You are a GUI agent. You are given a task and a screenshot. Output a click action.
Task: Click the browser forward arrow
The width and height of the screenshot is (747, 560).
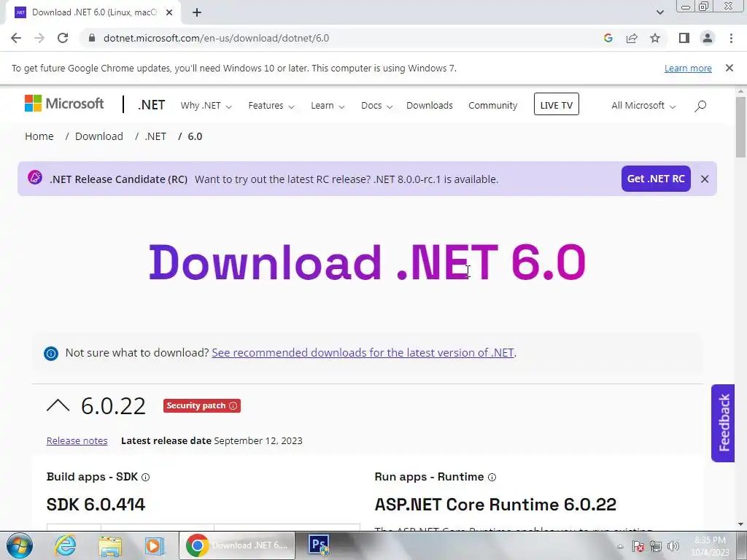[39, 38]
